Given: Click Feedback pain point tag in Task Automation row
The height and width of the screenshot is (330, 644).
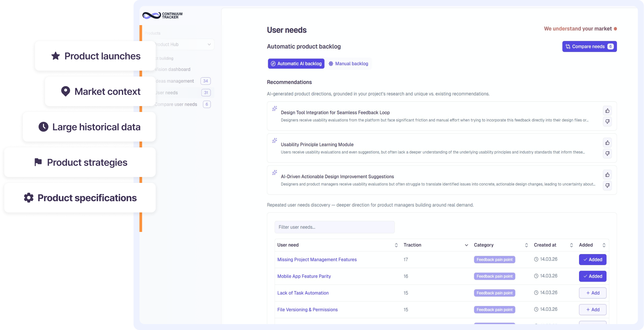Looking at the screenshot, I should [x=495, y=293].
